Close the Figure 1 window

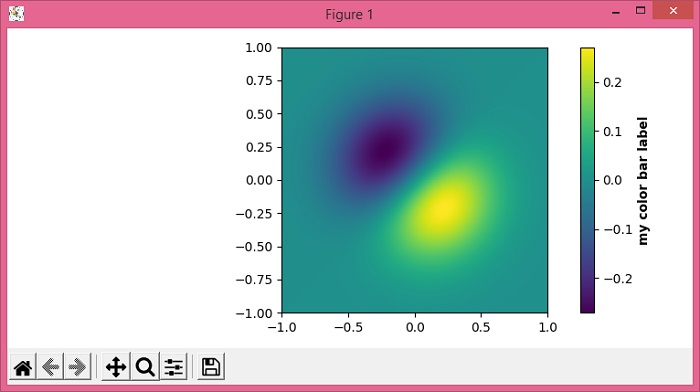point(673,11)
